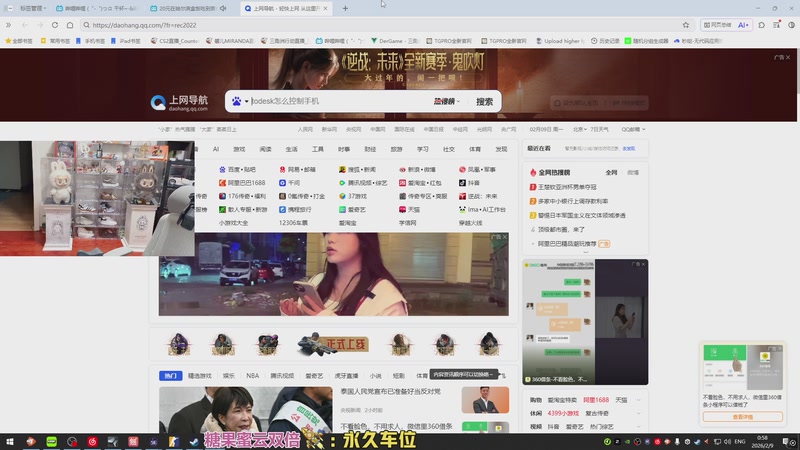Open the 凤凰•军事 link
800x450 pixels.
coord(478,169)
